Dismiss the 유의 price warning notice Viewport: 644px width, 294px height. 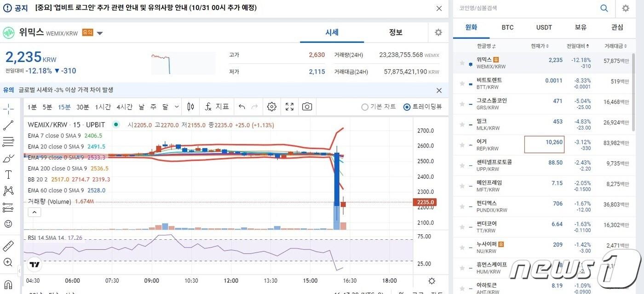click(439, 90)
